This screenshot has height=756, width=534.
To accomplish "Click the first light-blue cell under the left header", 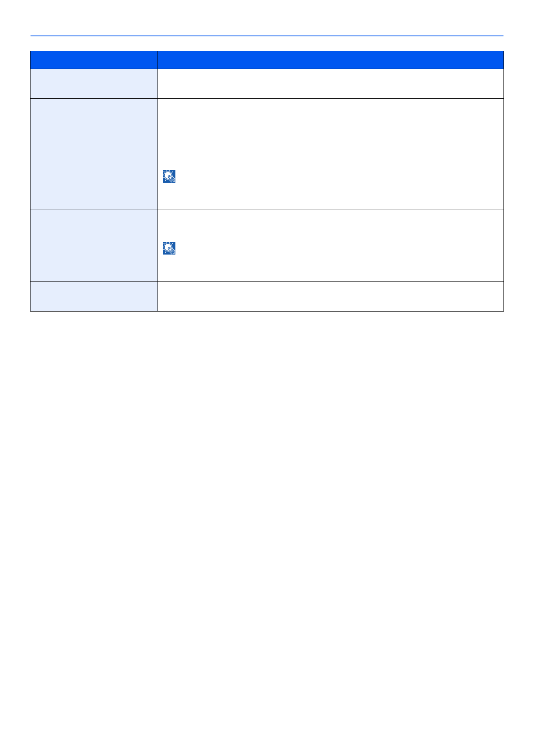I will [x=94, y=84].
